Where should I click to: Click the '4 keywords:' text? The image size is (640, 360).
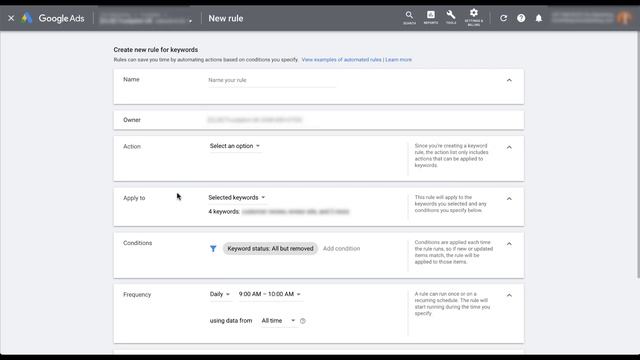[x=224, y=212]
